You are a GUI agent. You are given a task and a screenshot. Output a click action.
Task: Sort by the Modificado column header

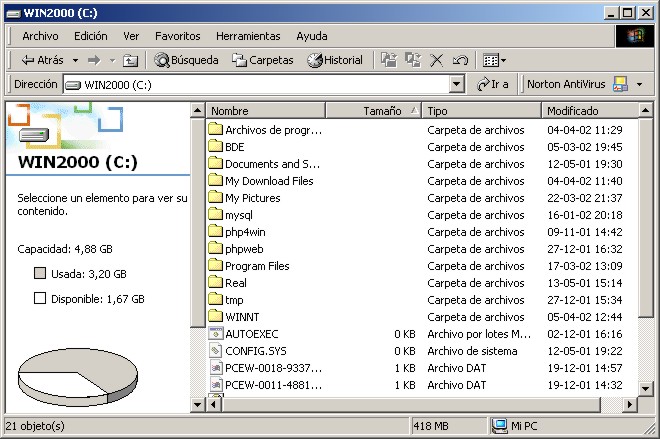click(590, 111)
